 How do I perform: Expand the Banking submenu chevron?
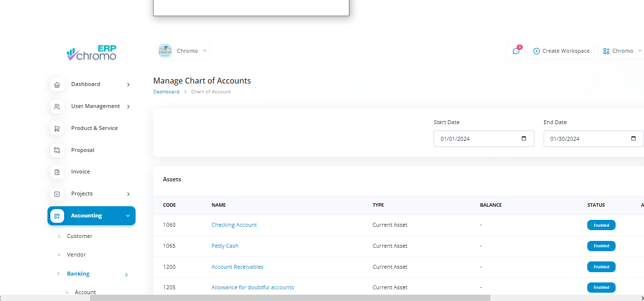tap(126, 275)
